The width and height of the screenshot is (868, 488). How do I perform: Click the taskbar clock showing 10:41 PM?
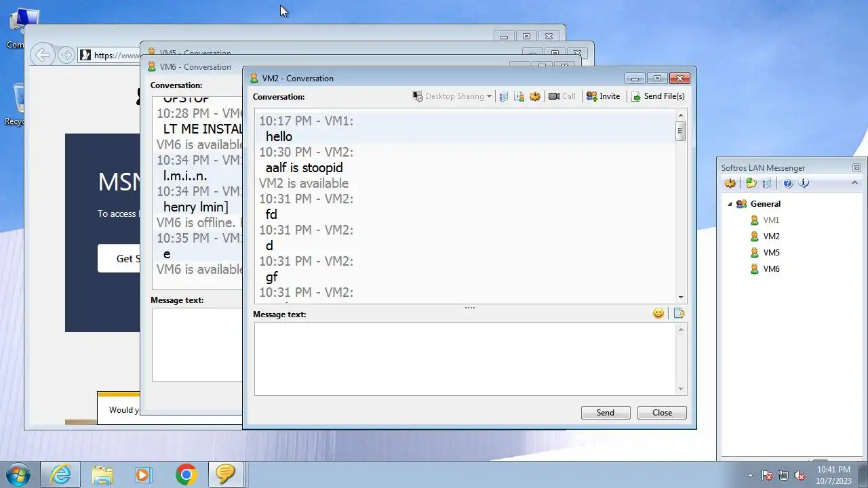[833, 474]
